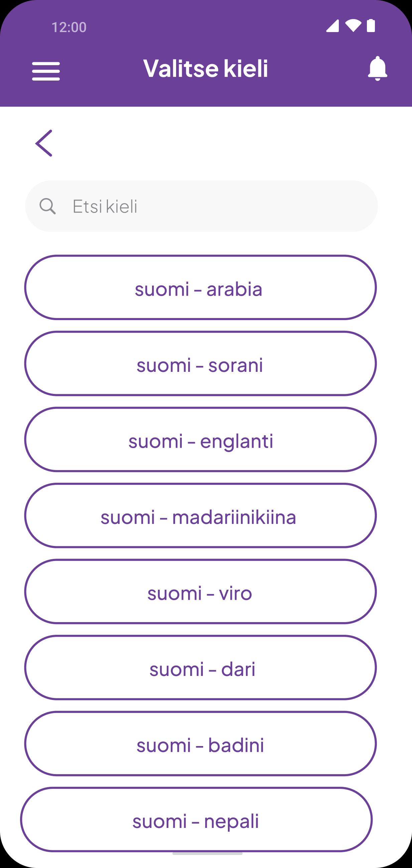Select suomi – badini from list
The image size is (412, 868).
pos(200,744)
